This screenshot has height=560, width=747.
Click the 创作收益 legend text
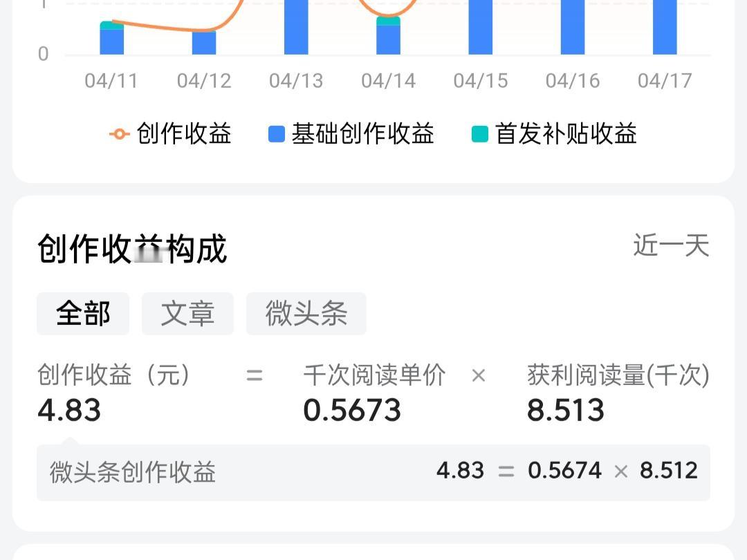(x=184, y=134)
